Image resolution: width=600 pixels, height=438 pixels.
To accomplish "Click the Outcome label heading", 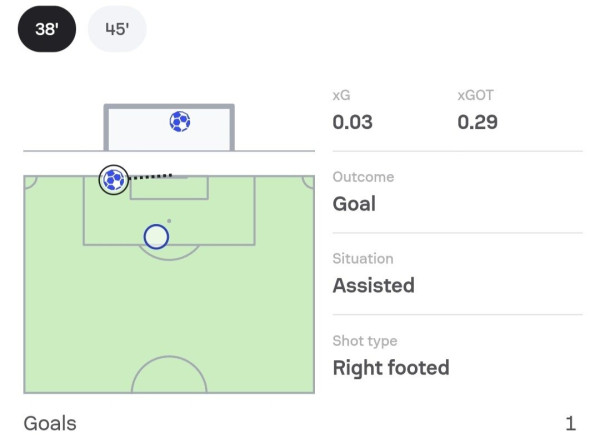I will (363, 177).
